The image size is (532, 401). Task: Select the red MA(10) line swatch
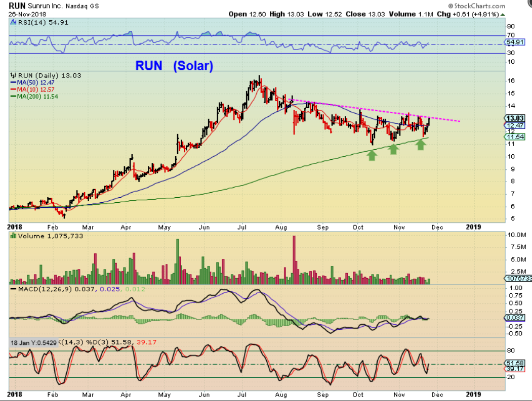point(14,90)
